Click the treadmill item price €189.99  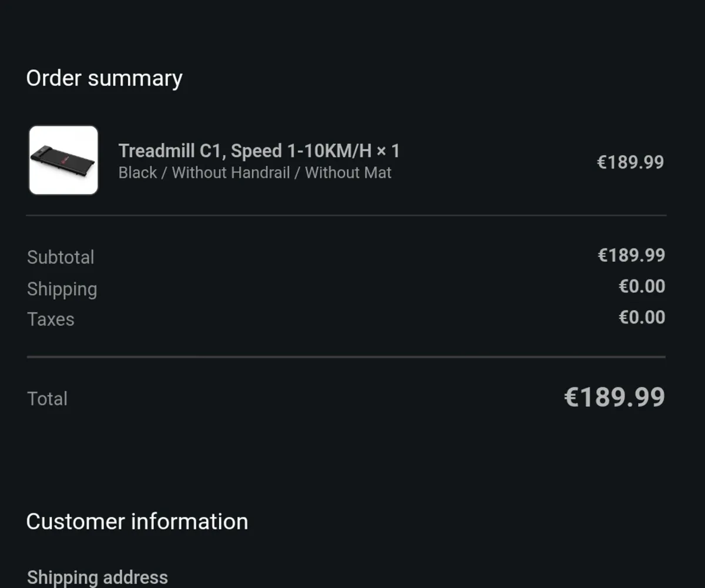click(630, 162)
